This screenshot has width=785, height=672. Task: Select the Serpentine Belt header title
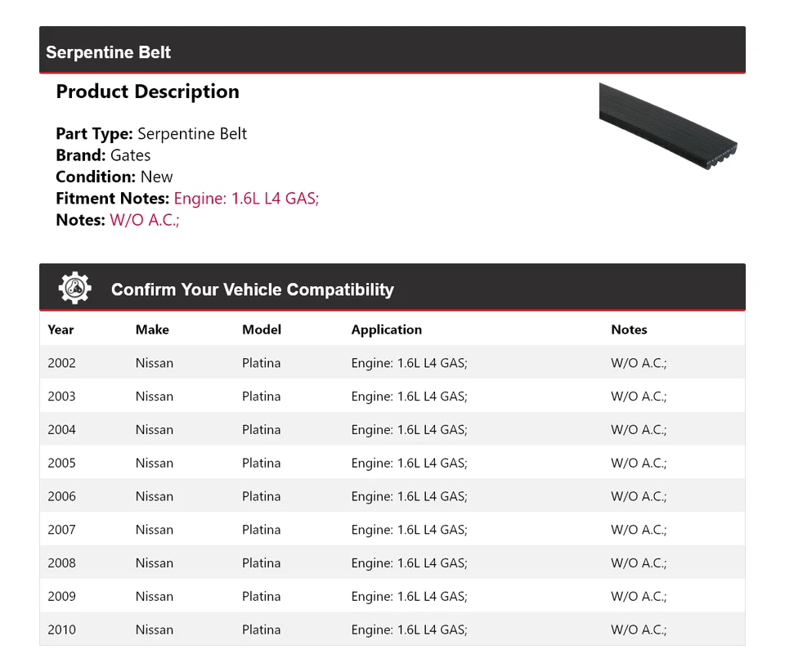pos(108,52)
